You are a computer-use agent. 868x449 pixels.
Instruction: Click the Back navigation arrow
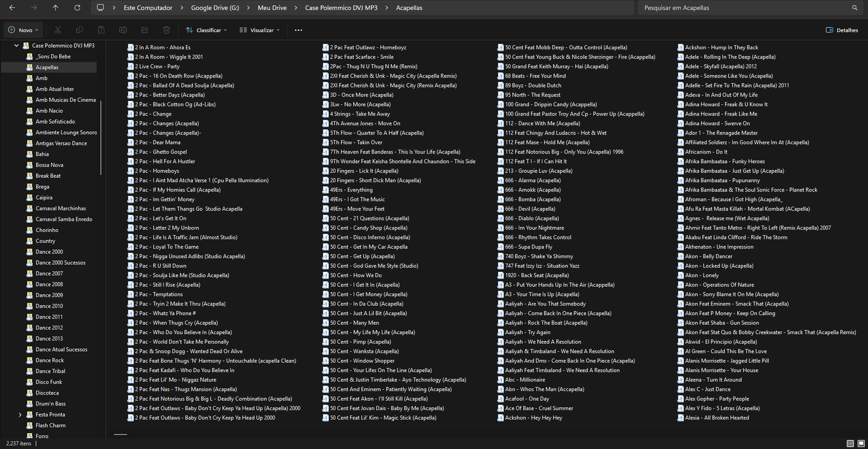point(12,8)
